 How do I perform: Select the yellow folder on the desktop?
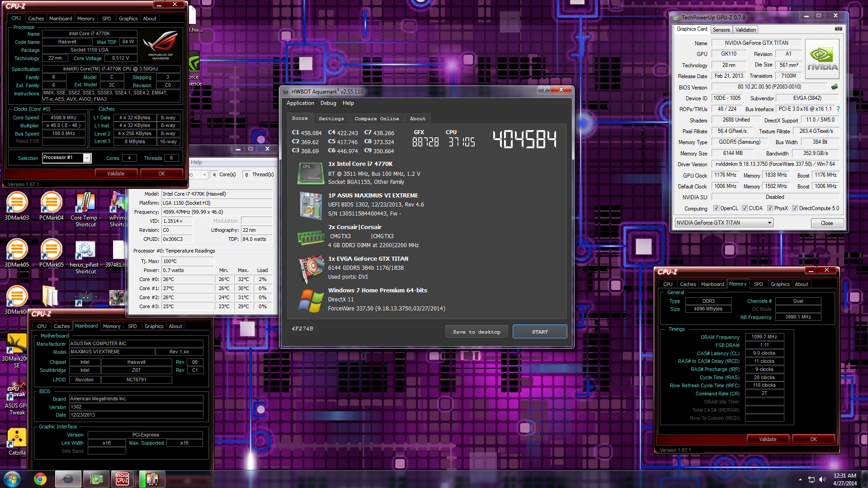point(50,296)
